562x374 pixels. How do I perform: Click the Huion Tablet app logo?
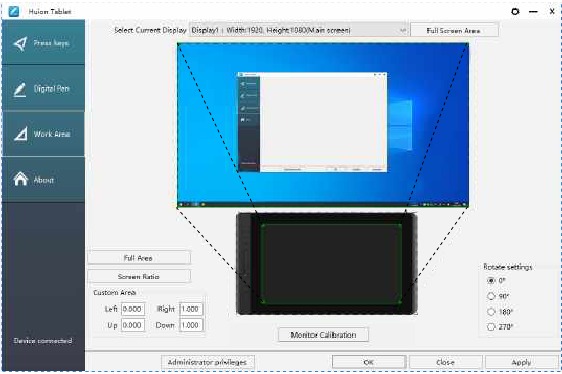click(x=14, y=11)
